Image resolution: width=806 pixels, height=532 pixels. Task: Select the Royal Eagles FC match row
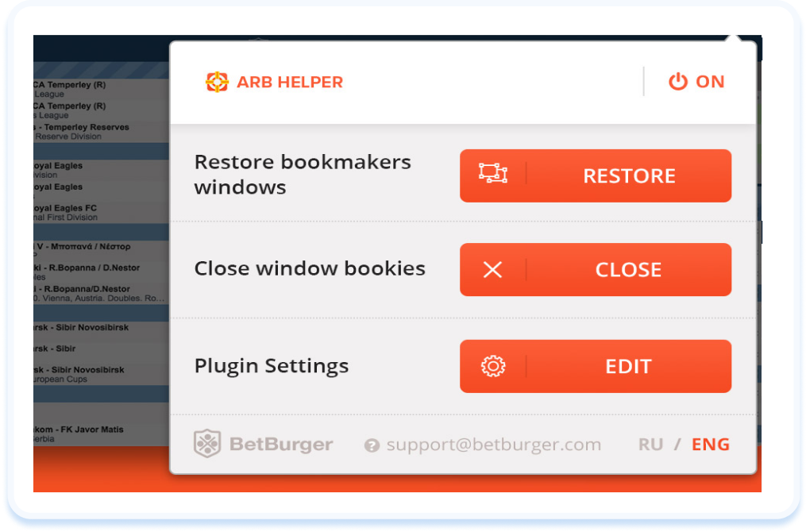[x=102, y=212]
